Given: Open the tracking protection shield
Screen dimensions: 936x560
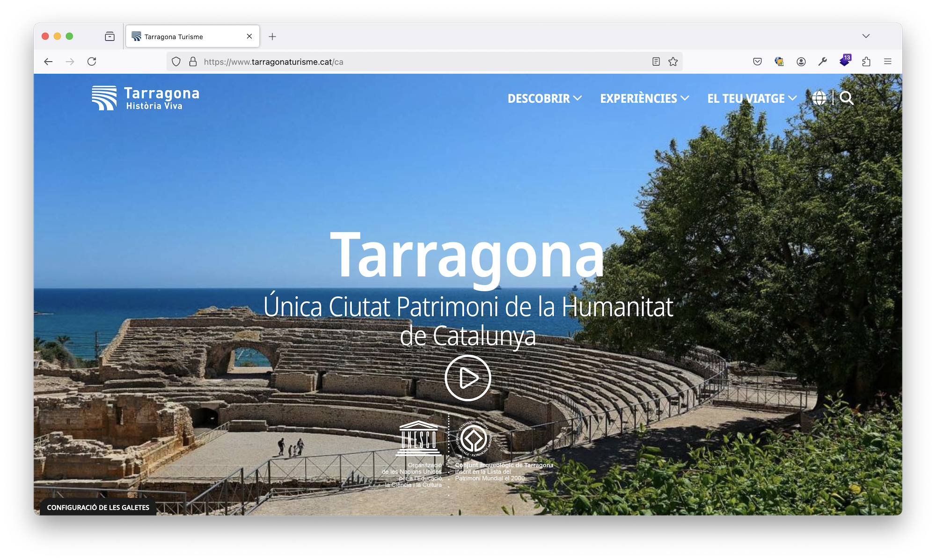Looking at the screenshot, I should coord(176,62).
